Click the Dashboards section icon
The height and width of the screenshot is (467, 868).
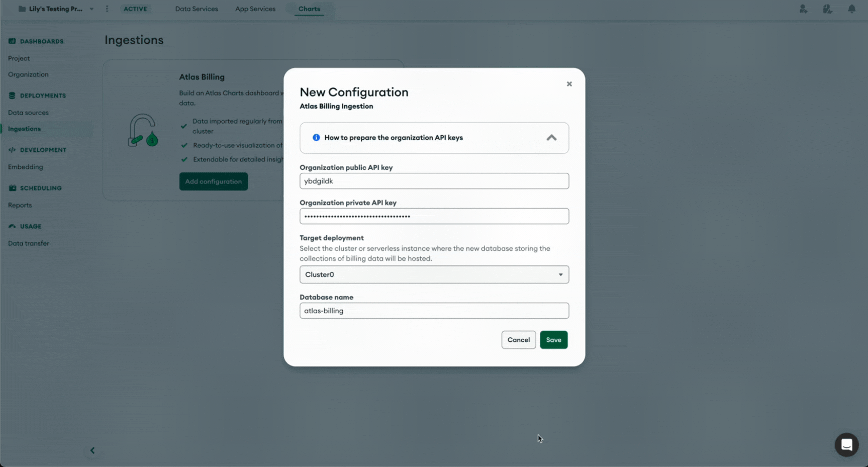click(x=12, y=41)
